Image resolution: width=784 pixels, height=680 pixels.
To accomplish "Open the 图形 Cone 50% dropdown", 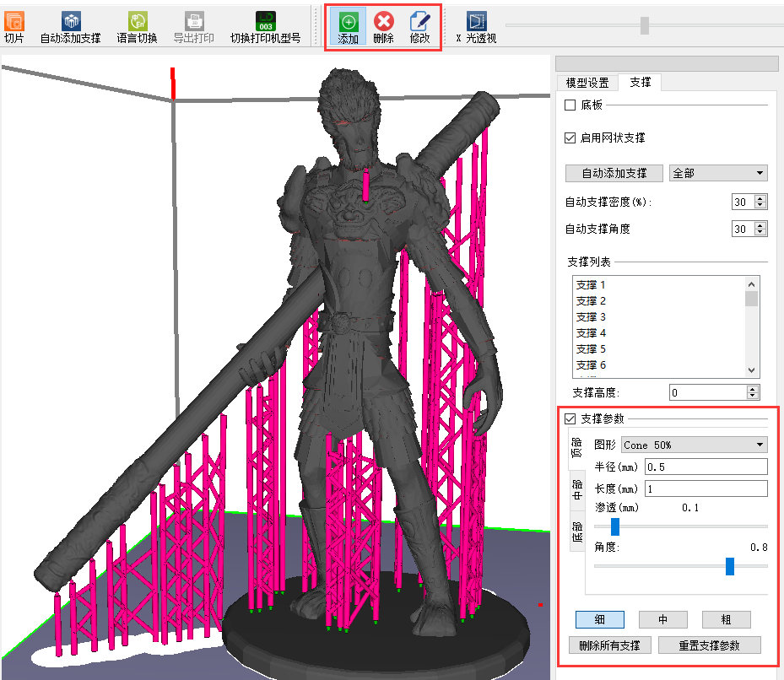I will (694, 445).
